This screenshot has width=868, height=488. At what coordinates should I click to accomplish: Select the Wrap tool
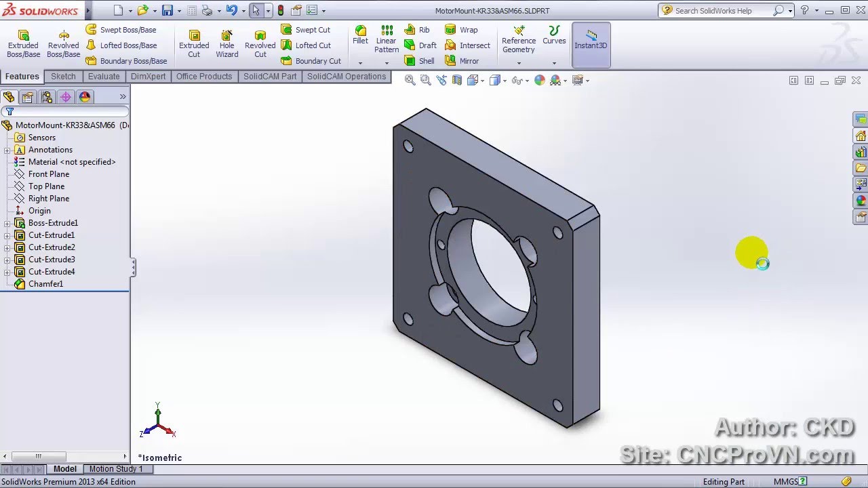click(x=461, y=30)
